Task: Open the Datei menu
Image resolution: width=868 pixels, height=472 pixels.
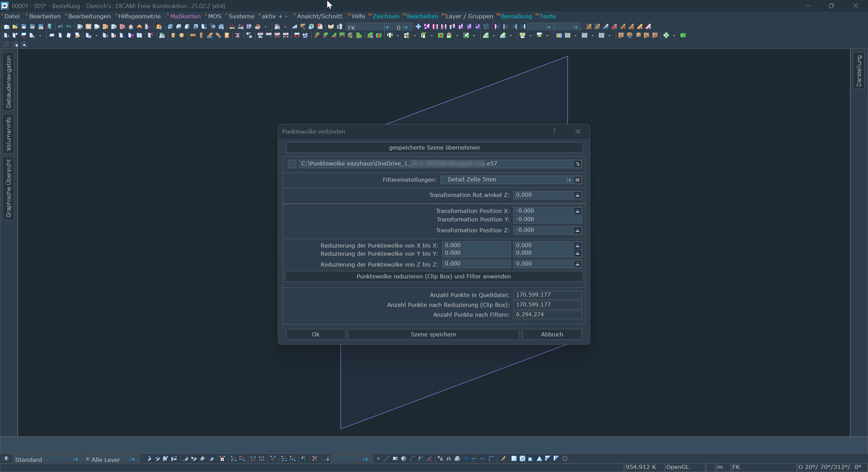Action: [12, 16]
